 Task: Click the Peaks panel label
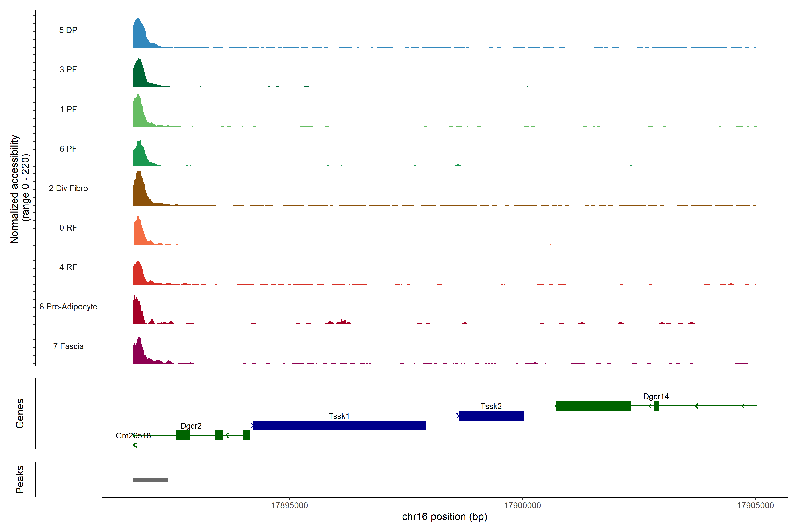point(20,479)
